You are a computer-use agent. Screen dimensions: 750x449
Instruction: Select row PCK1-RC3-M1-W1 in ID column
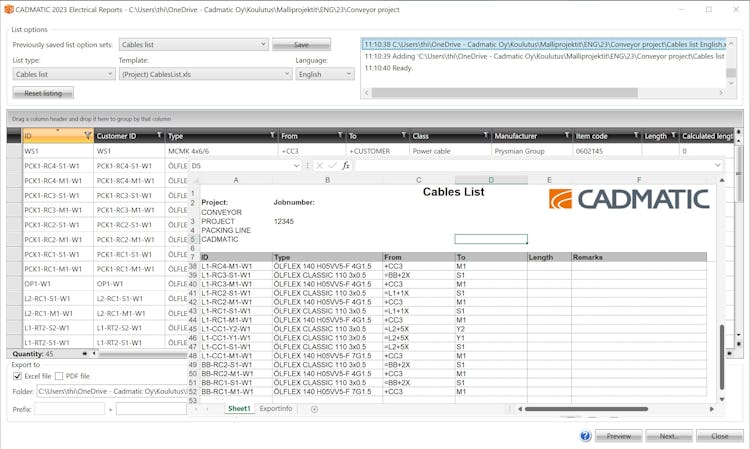coord(57,210)
